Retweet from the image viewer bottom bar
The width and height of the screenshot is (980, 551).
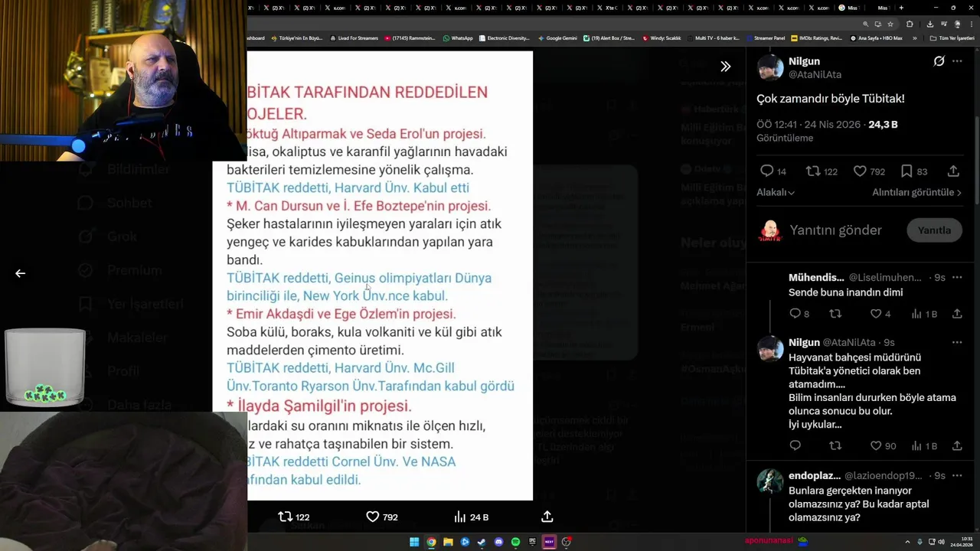point(294,517)
